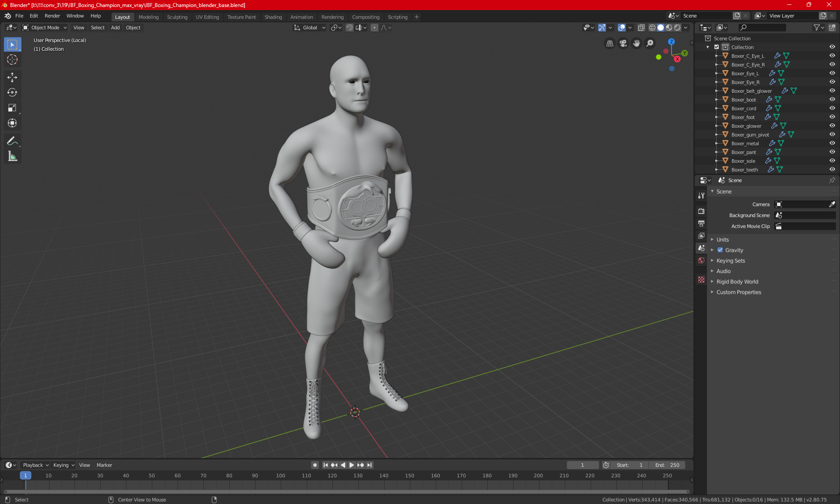Choose the Annotate tool
This screenshot has width=840, height=504.
(12, 141)
